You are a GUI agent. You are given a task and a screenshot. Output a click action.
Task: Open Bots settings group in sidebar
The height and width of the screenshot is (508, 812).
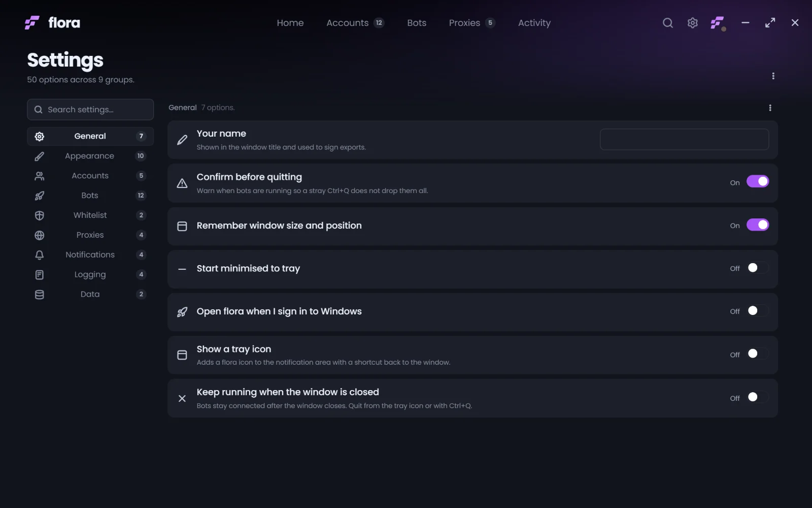90,196
